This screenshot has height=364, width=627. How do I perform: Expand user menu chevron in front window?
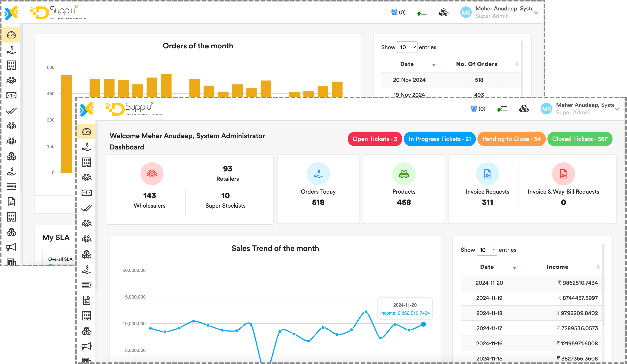pyautogui.click(x=617, y=109)
